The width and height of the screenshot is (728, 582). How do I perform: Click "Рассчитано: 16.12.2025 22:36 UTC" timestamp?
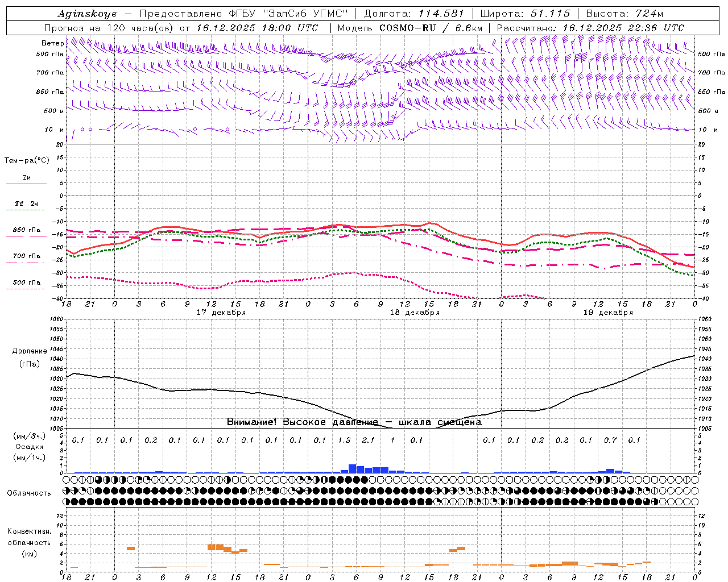[x=590, y=28]
